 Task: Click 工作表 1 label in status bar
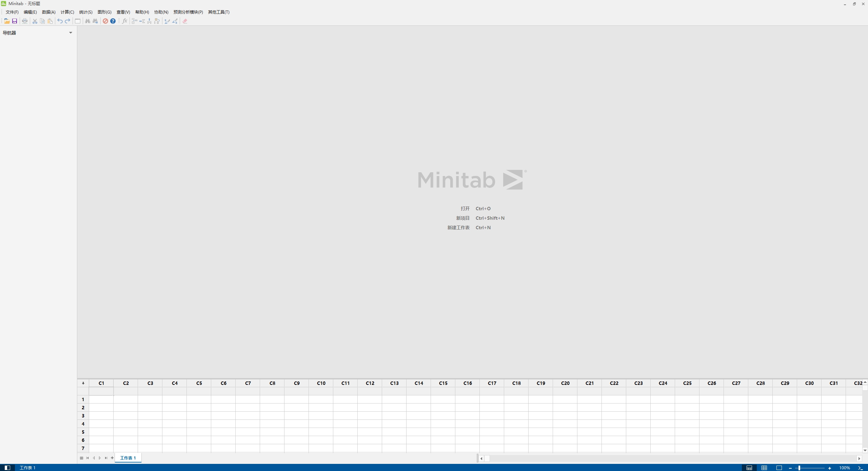(27, 468)
